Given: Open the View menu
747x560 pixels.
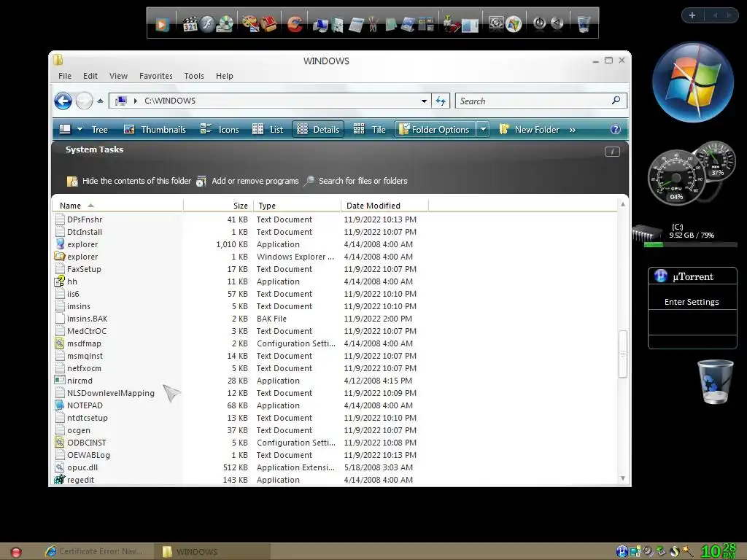Looking at the screenshot, I should coord(118,76).
